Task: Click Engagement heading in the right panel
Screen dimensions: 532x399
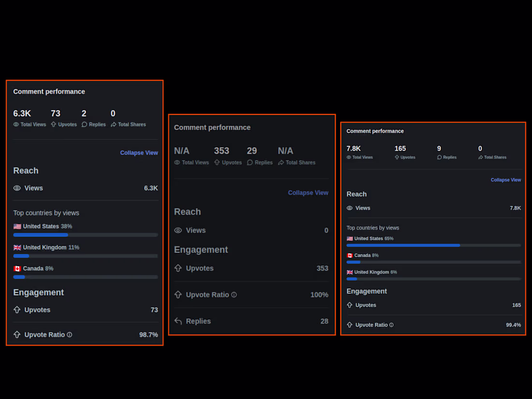Action: coord(367,291)
